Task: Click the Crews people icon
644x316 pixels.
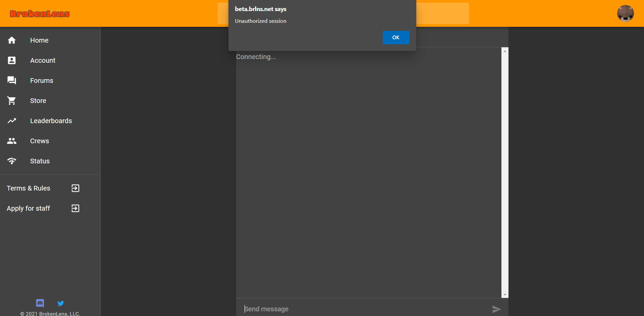Action: (x=12, y=141)
